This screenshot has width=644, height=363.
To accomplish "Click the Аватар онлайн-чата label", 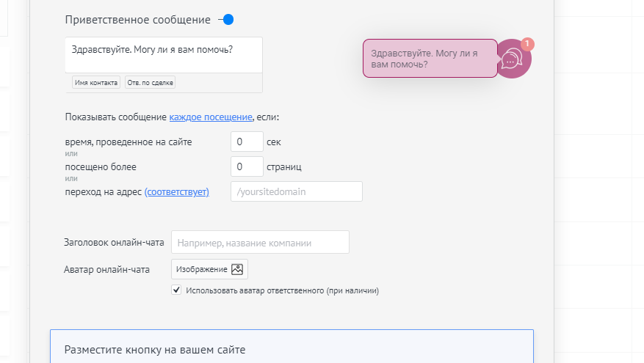I will pyautogui.click(x=106, y=269).
